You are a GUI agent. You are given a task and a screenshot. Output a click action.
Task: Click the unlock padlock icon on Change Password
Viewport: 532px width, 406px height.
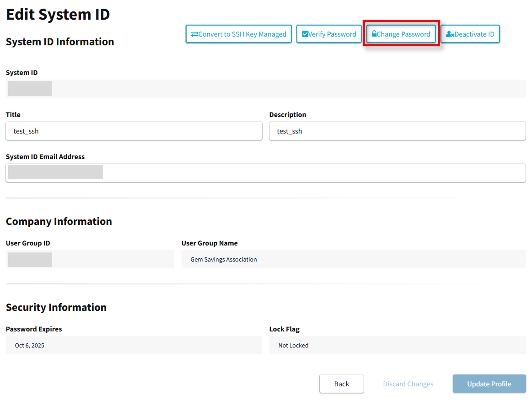coord(374,34)
